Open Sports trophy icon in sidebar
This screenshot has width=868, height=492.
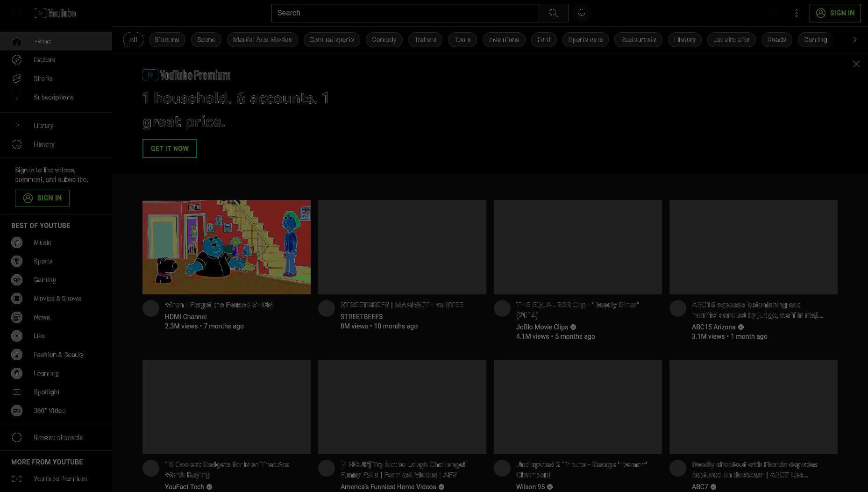point(17,261)
